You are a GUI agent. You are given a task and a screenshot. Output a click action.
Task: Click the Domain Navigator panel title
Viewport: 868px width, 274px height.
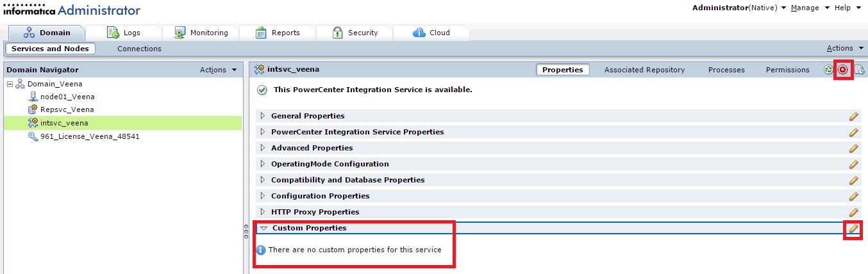(x=42, y=70)
